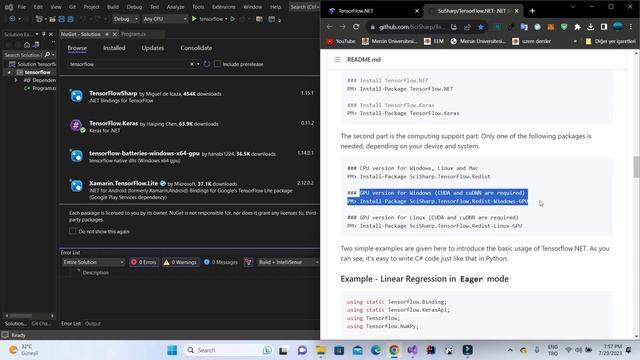Viewport: 640px width, 360px height.
Task: Switch to the Updates tab in NuGet
Action: [153, 48]
